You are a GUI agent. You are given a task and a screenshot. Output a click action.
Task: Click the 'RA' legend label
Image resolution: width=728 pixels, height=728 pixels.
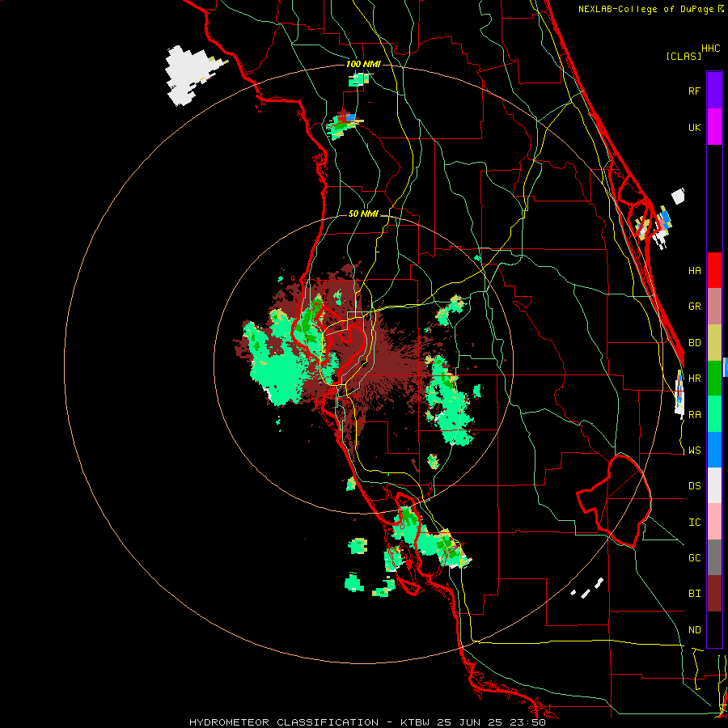[694, 415]
